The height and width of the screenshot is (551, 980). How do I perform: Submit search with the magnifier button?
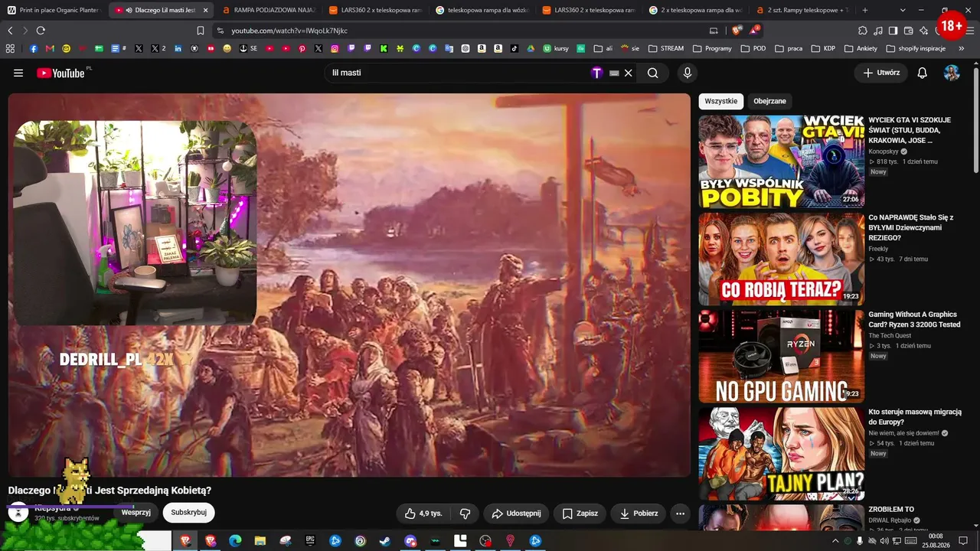coord(652,73)
